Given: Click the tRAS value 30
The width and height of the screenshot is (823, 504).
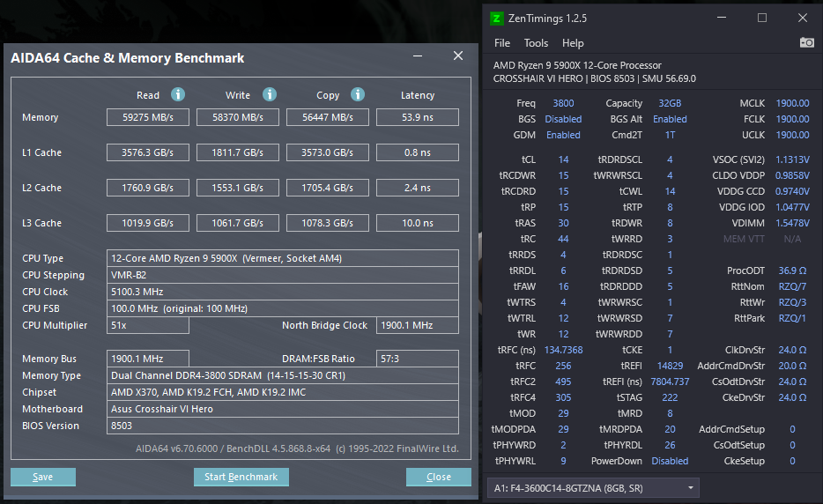Looking at the screenshot, I should (x=563, y=223).
